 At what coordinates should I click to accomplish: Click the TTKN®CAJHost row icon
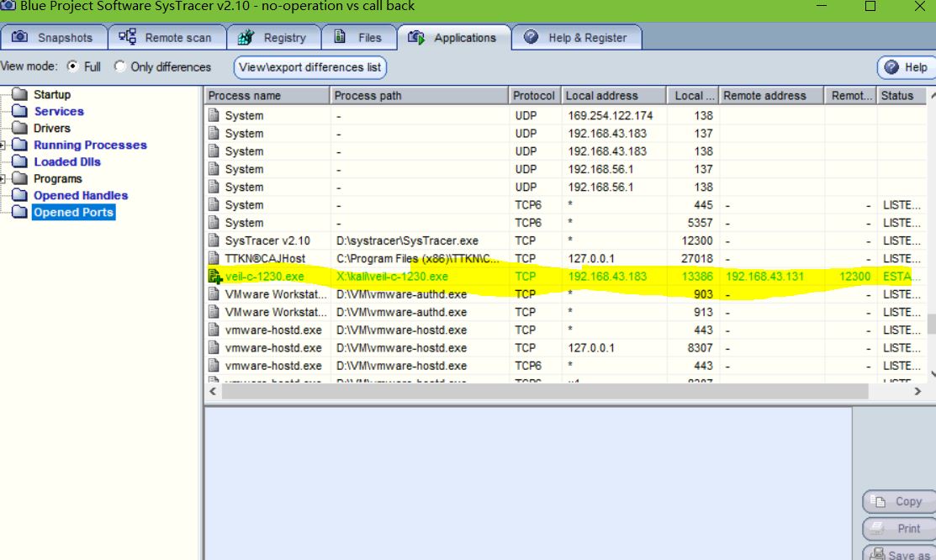coord(214,258)
